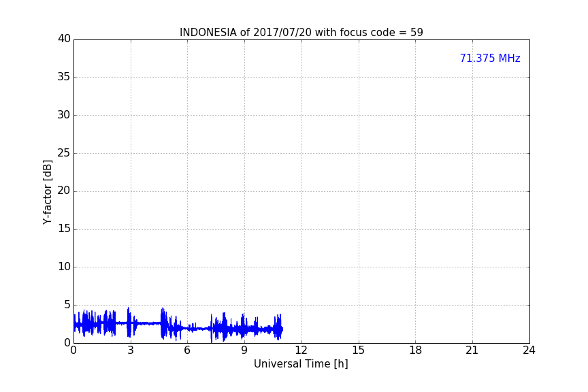588x392 pixels.
Task: Click the x-axis tick label 3
Action: click(131, 350)
